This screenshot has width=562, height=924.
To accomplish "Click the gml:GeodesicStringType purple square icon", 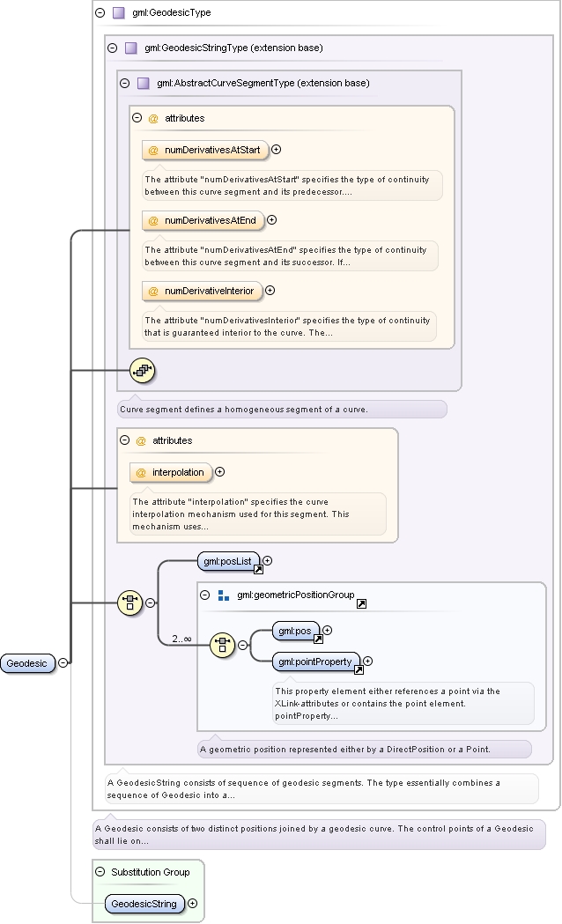I will (x=130, y=48).
